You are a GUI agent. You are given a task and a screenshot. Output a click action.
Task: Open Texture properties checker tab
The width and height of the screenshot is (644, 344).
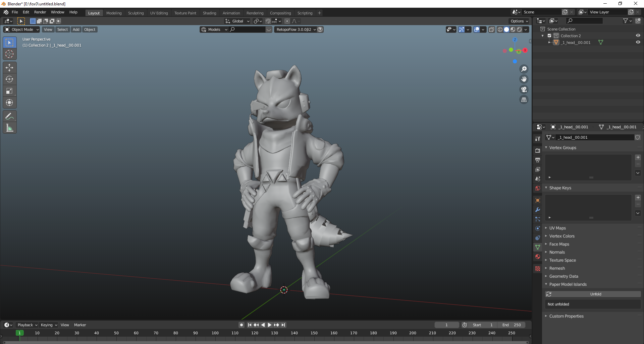(538, 269)
